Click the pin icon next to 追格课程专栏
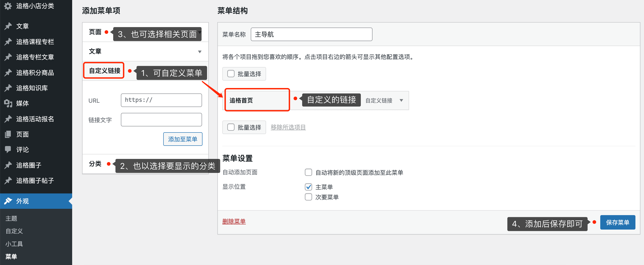The width and height of the screenshot is (644, 265). (x=8, y=42)
